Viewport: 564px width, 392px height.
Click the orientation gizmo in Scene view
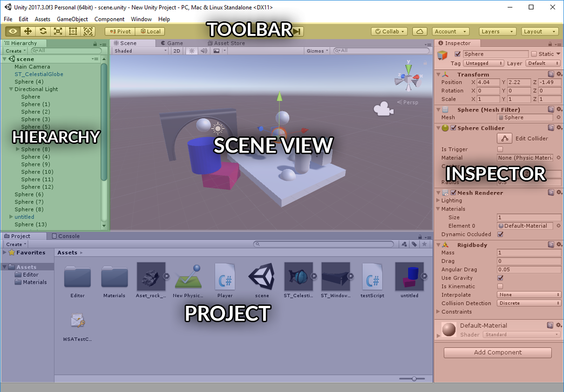[x=408, y=80]
